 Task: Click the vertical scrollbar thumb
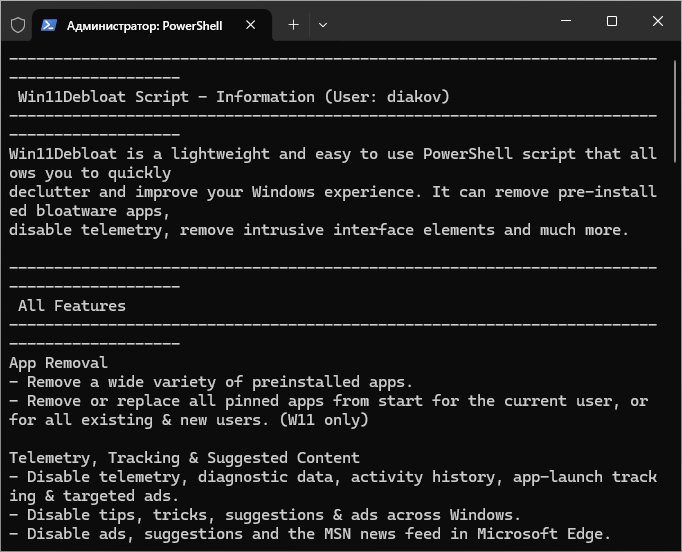tap(675, 111)
